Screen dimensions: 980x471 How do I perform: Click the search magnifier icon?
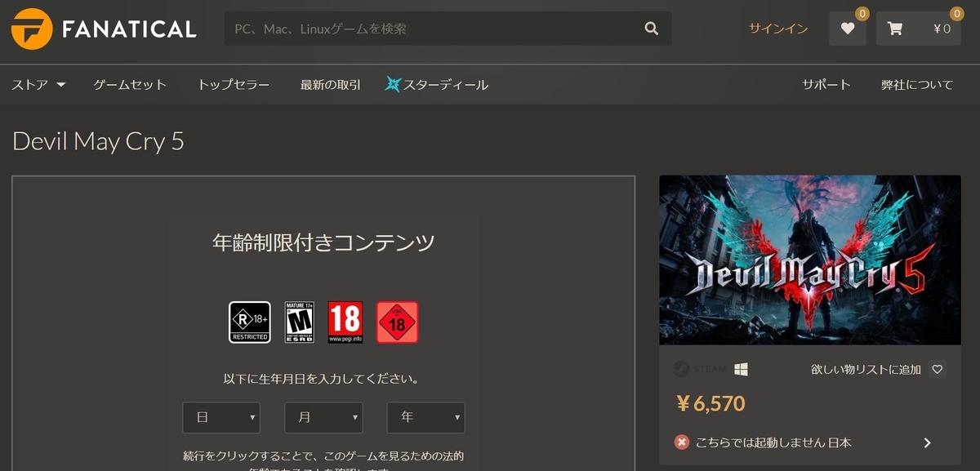[651, 29]
